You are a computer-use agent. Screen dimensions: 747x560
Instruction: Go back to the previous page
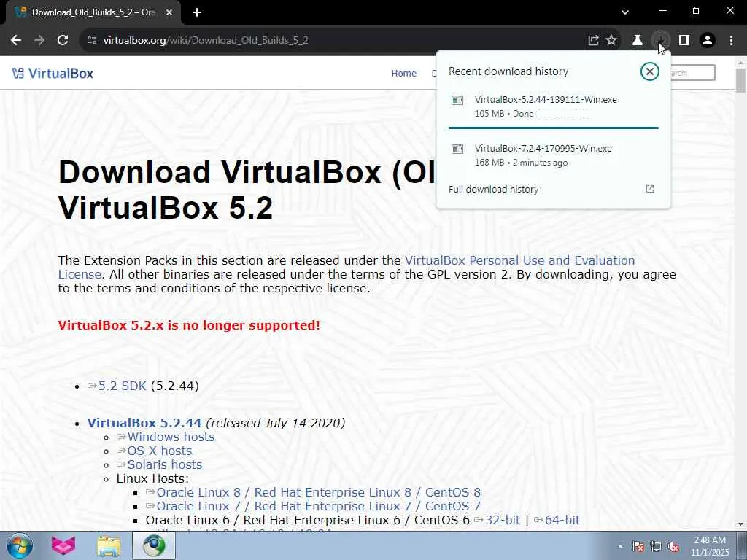tap(16, 41)
